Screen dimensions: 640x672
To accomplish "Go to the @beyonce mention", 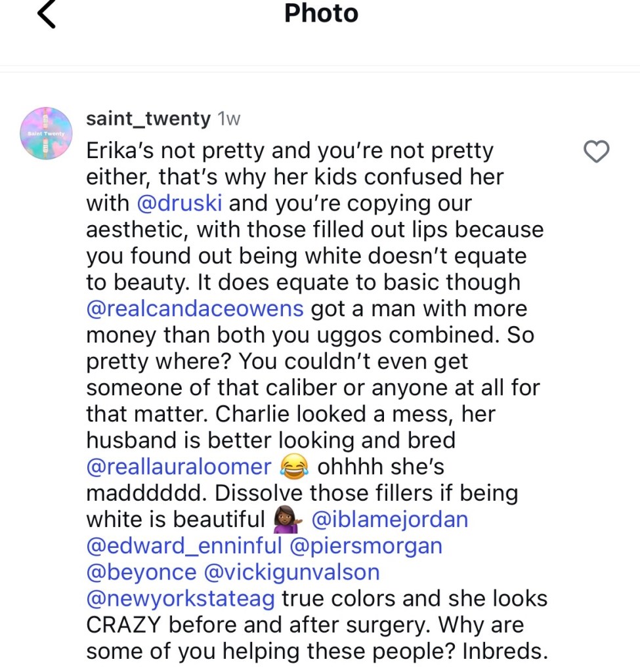I will click(141, 572).
